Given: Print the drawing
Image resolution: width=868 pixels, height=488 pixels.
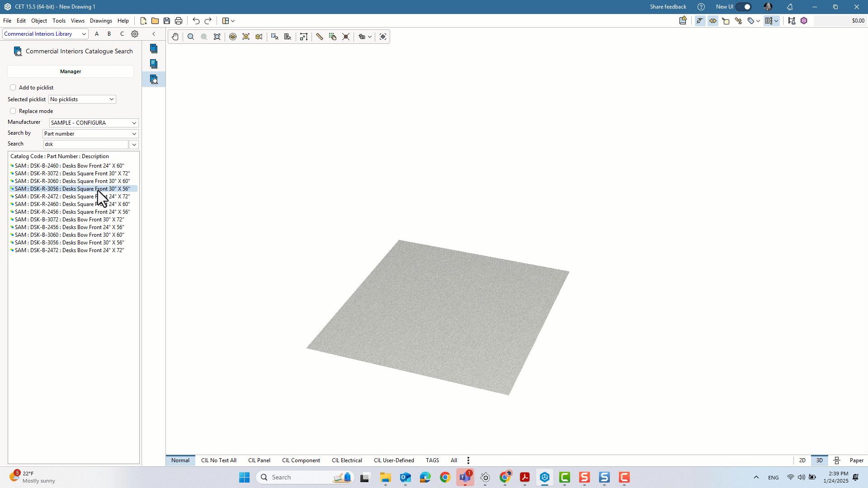Looking at the screenshot, I should pos(179,21).
